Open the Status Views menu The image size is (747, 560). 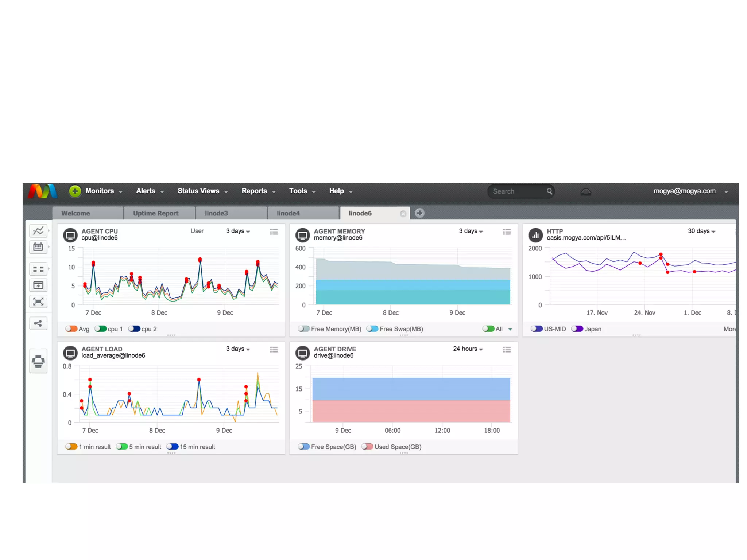coord(202,191)
